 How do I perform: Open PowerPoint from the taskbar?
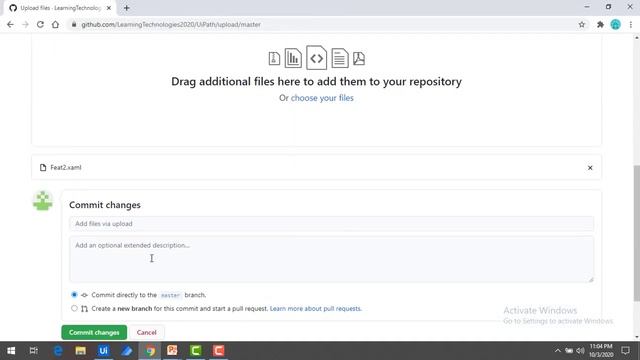click(172, 351)
